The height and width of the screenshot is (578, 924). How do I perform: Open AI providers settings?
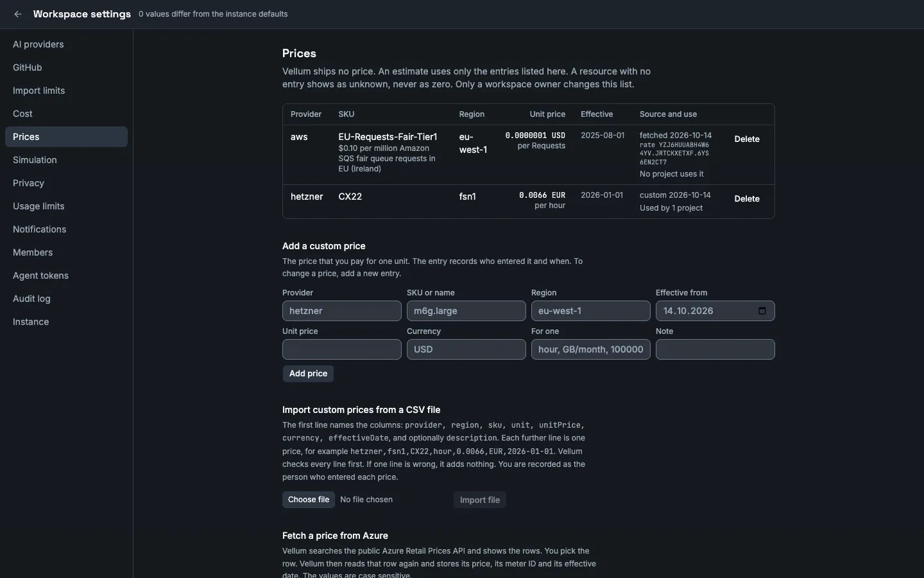pyautogui.click(x=66, y=44)
